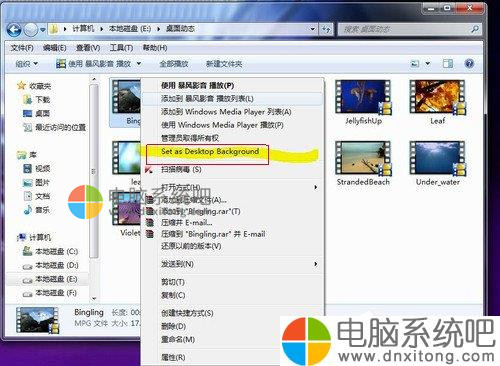Image resolution: width=500 pixels, height=366 pixels.
Task: Click 新建文件夹 in the toolbar
Action: click(x=224, y=64)
